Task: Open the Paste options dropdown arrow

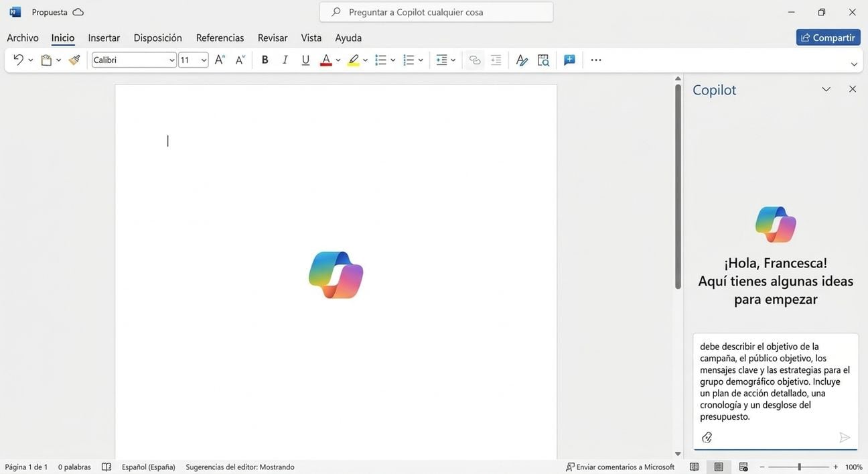Action: tap(58, 60)
